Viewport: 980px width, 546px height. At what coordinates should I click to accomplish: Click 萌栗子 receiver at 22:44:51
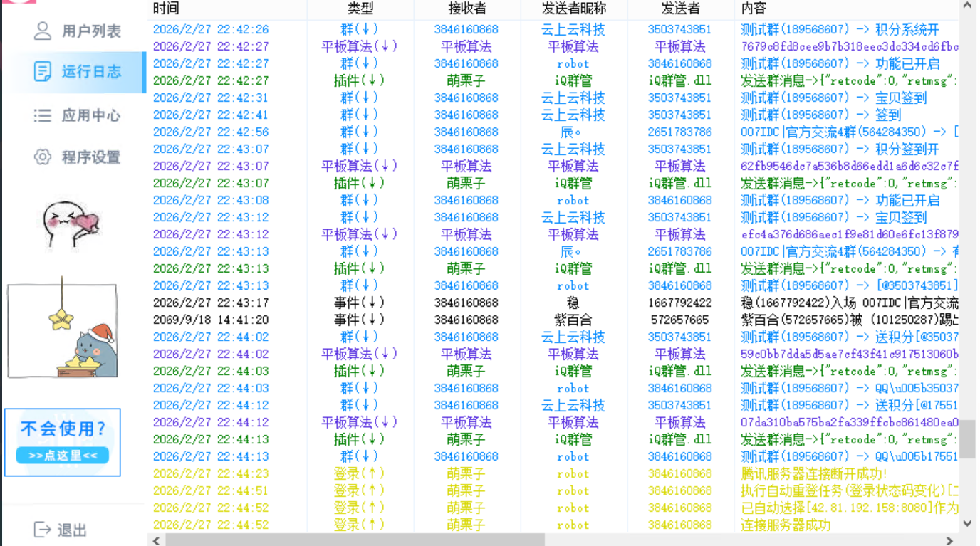pos(466,490)
